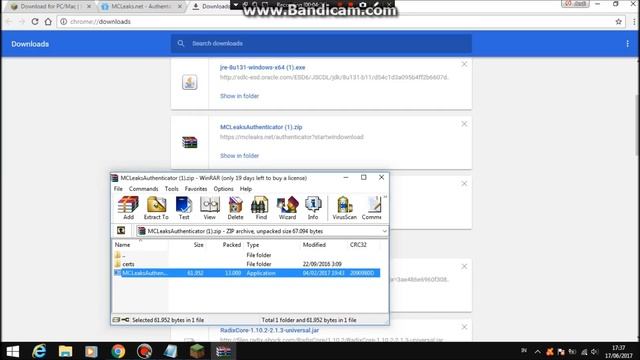Screen dimensions: 640x360
Task: Bookmark this page with the star icon
Action: (618, 22)
